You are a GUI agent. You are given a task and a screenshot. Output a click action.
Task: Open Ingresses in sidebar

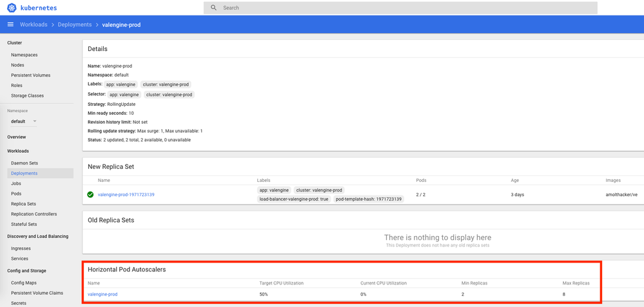tap(21, 248)
